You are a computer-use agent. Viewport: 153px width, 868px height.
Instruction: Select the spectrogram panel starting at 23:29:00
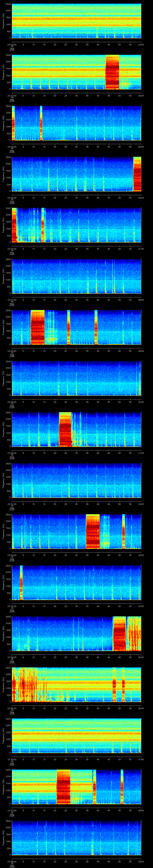[76, 378]
